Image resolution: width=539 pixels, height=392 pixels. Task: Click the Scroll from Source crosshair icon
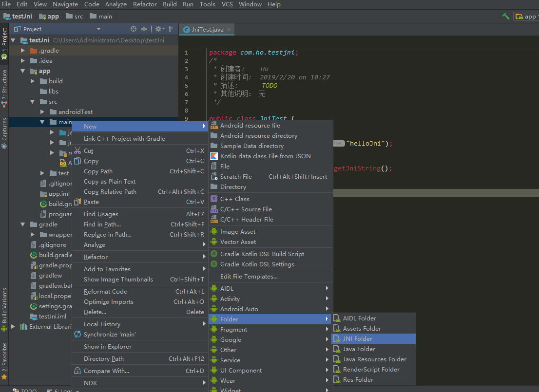pyautogui.click(x=134, y=29)
